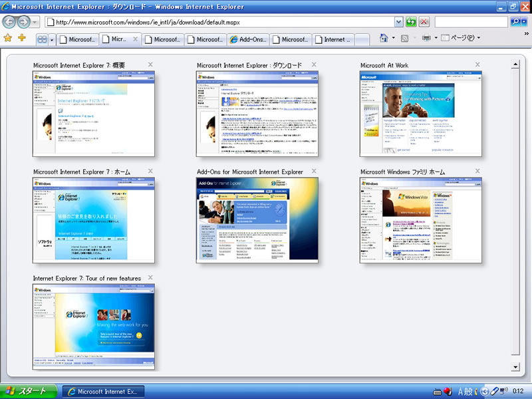Close the Microsoft Windows ファミリ ホーム thumbnail
This screenshot has height=399, width=532.
pyautogui.click(x=477, y=171)
